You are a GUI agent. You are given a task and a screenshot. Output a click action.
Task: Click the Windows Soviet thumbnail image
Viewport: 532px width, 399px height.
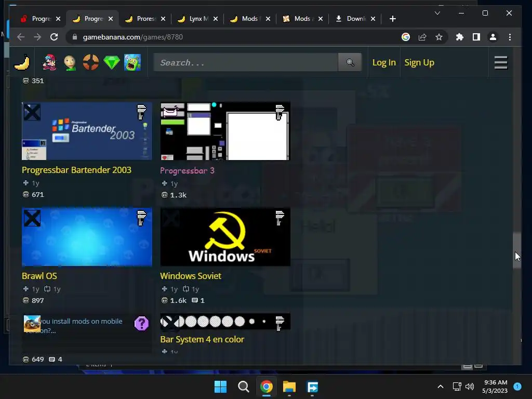(225, 237)
